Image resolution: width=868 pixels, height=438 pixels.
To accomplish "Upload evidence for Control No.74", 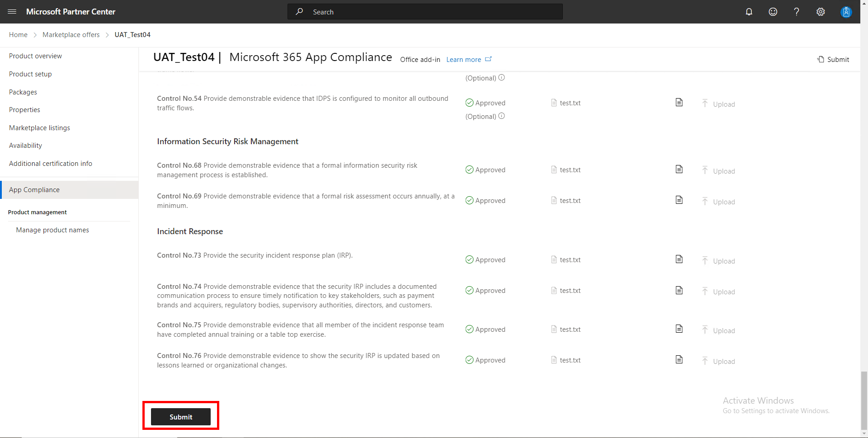I will [x=718, y=292].
